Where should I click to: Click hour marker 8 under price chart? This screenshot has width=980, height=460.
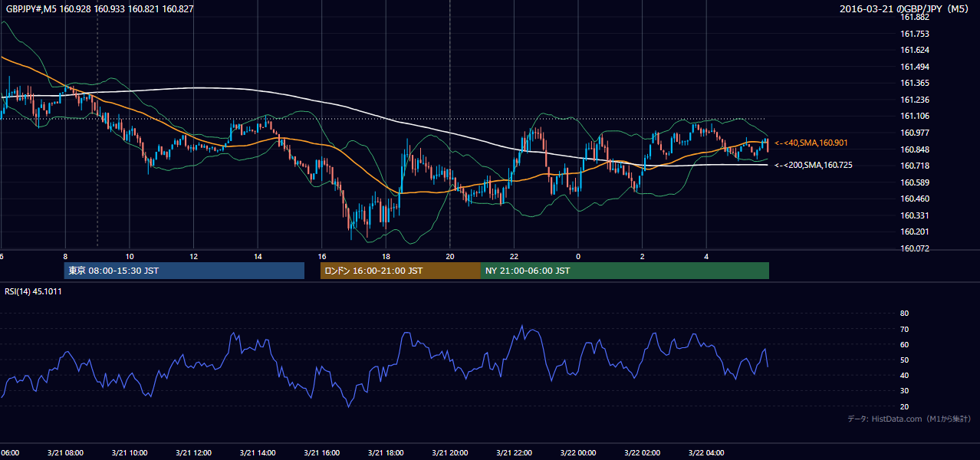65,257
